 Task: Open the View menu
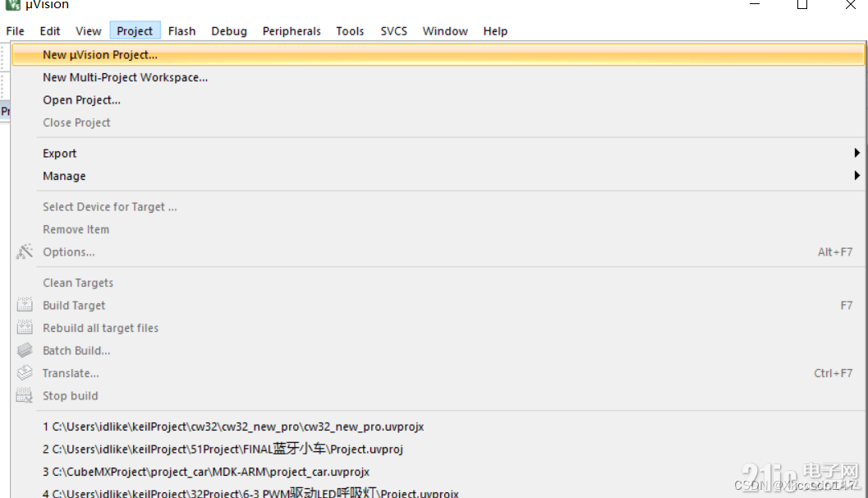point(89,31)
